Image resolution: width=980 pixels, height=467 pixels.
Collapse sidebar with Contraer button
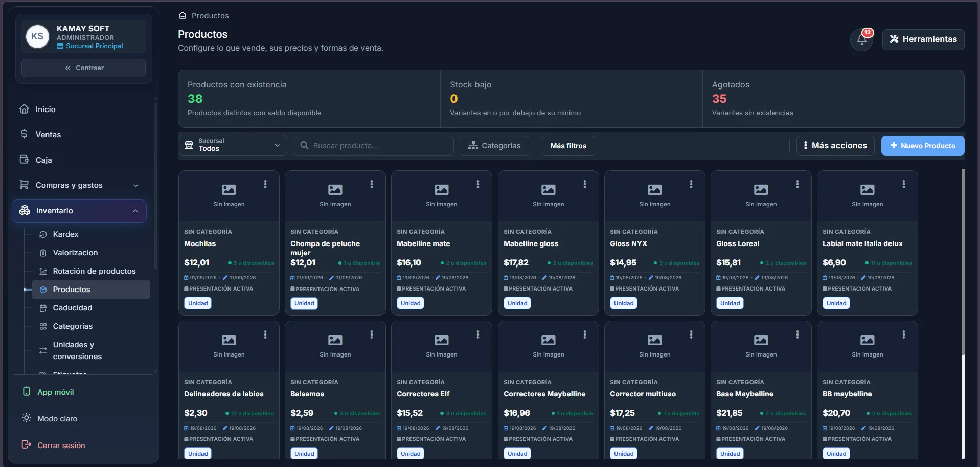[x=84, y=68]
